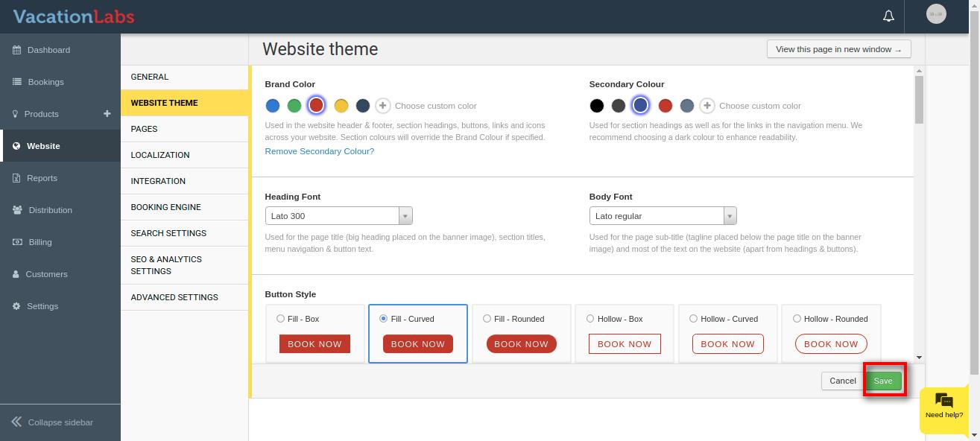Screen dimensions: 980x441
Task: Click the plus icon next to Products
Action: click(107, 113)
